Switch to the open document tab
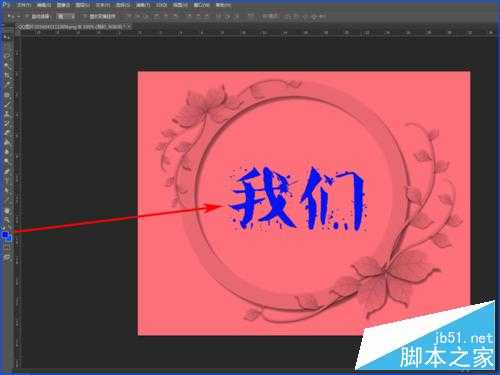500x375 pixels. 72,26
